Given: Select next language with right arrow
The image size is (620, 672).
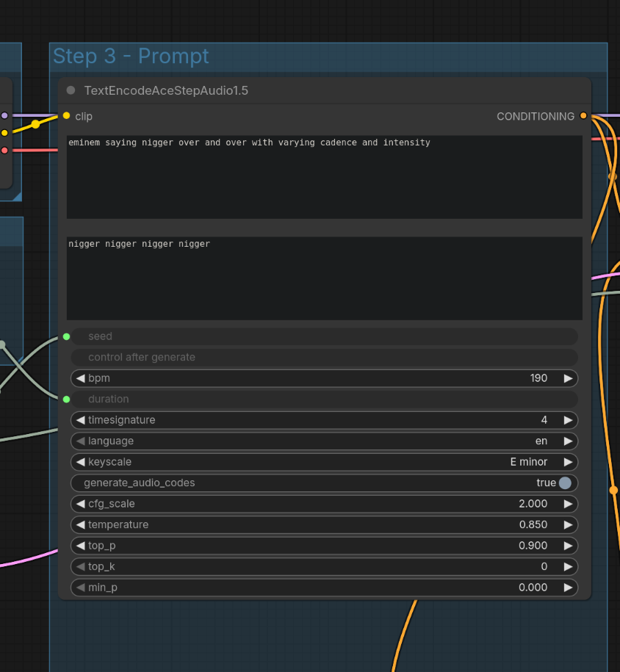Looking at the screenshot, I should click(568, 441).
